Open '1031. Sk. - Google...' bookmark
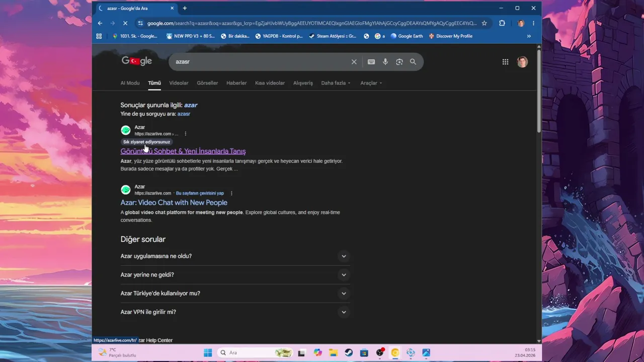The height and width of the screenshot is (362, 644). pos(134,36)
